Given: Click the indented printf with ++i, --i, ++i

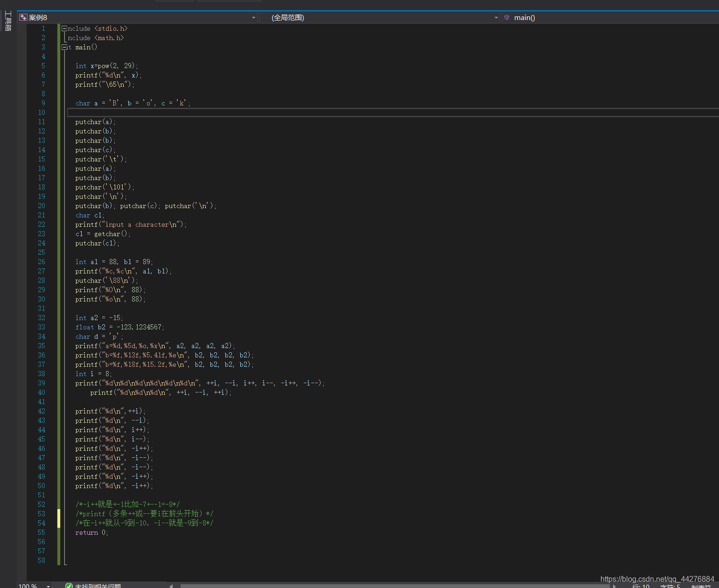Looking at the screenshot, I should click(x=161, y=392).
